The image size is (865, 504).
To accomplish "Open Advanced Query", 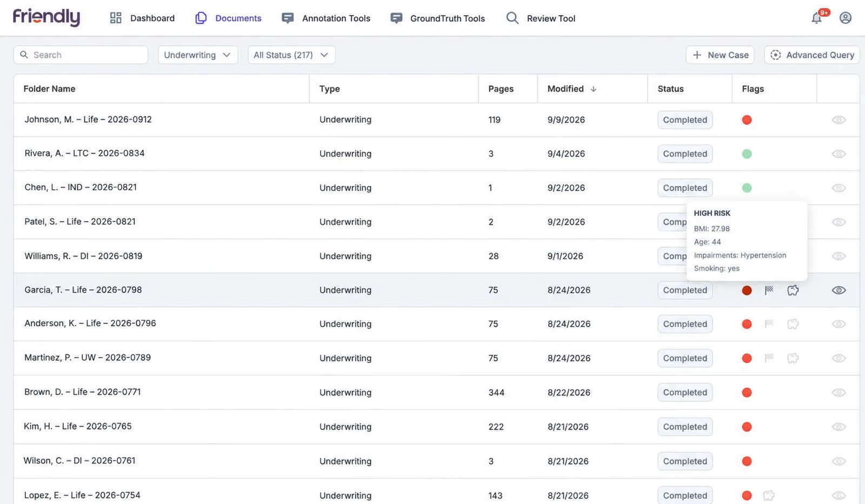I will [812, 55].
